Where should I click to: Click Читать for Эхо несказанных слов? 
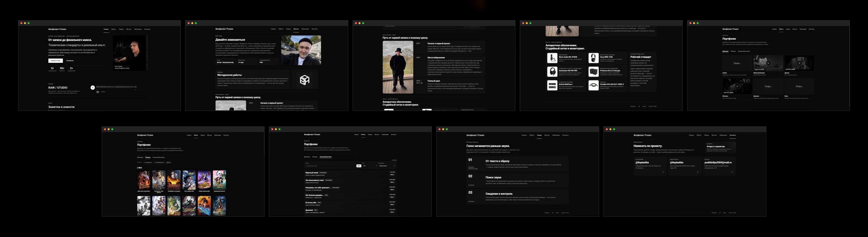pyautogui.click(x=392, y=182)
